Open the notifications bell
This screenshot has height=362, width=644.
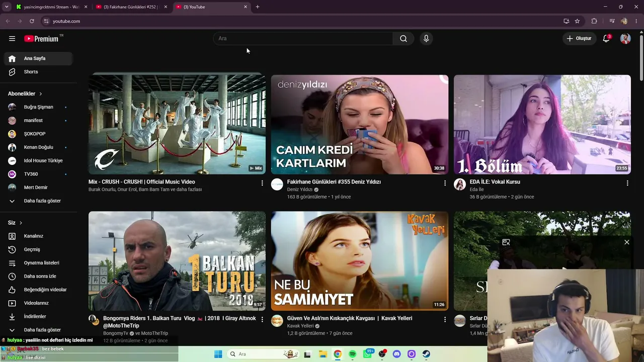click(x=606, y=39)
